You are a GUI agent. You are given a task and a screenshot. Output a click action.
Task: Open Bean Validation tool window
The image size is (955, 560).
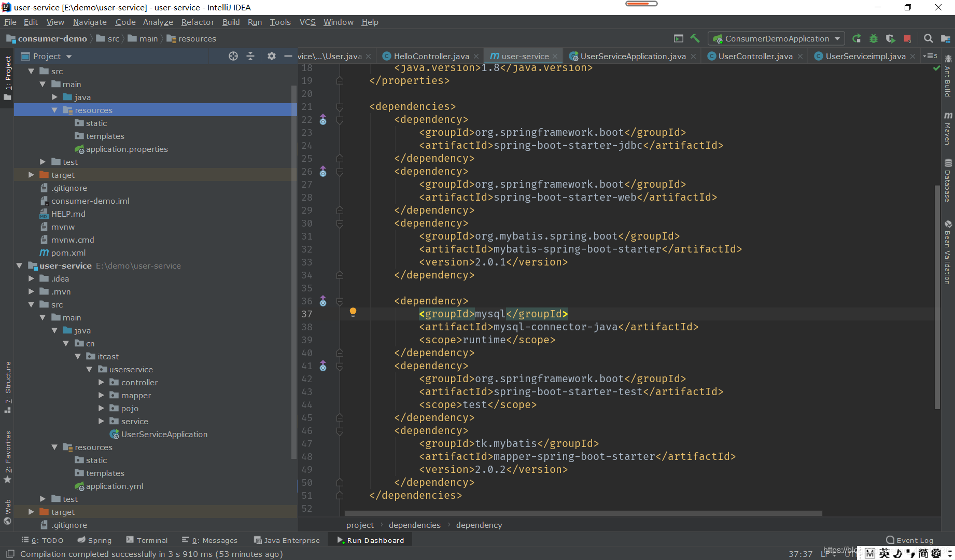pyautogui.click(x=948, y=252)
